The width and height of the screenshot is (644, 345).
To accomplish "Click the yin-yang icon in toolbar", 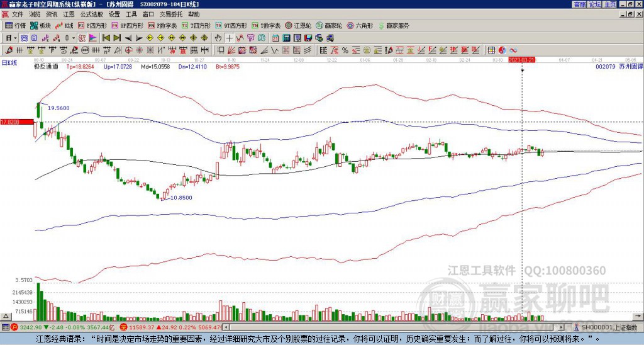I will point(502,50).
